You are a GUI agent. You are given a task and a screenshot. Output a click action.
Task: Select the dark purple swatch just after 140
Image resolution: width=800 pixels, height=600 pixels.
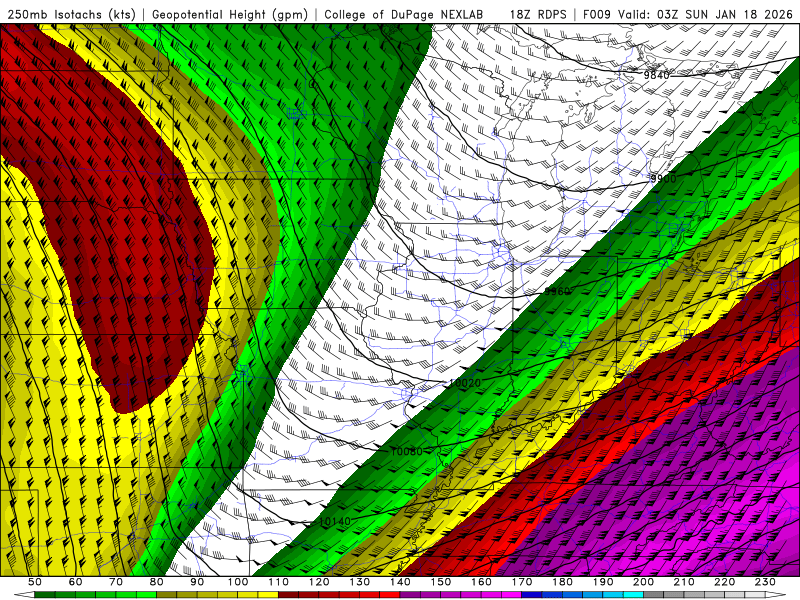410,595
